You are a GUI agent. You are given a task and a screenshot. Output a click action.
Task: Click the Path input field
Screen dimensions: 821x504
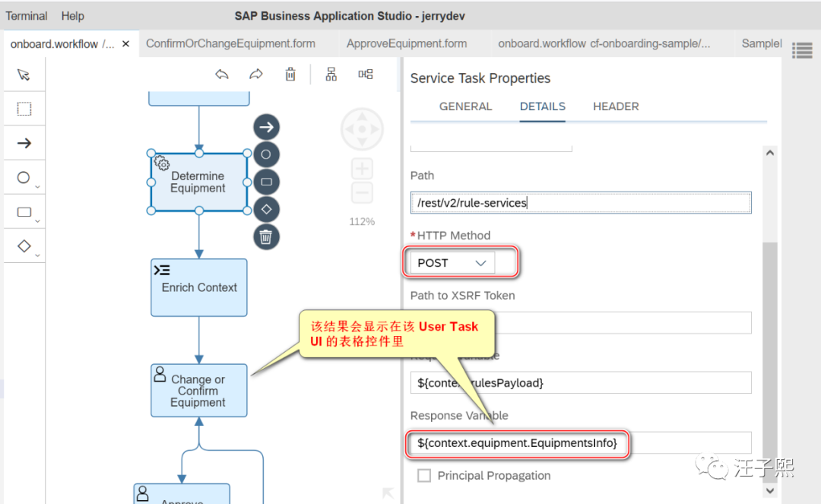click(581, 202)
